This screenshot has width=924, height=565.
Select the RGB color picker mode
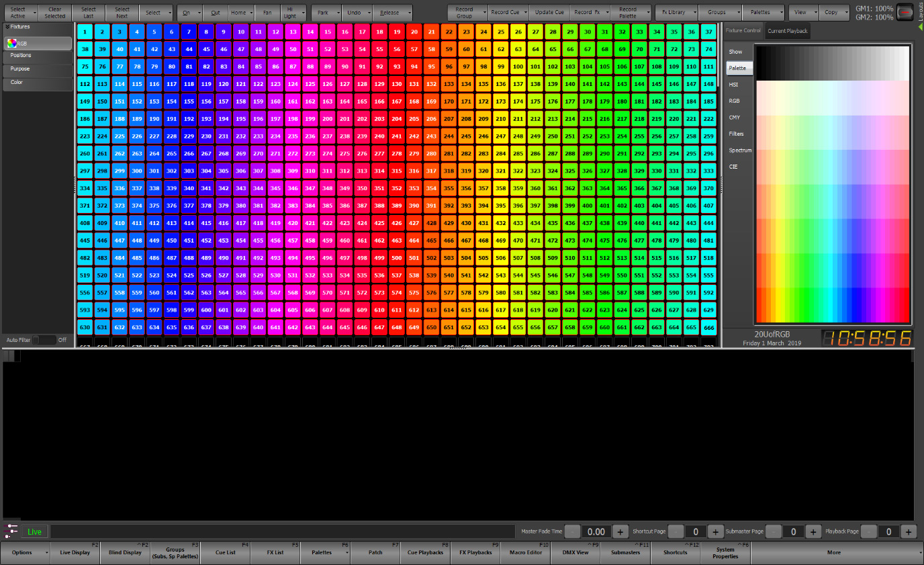735,101
